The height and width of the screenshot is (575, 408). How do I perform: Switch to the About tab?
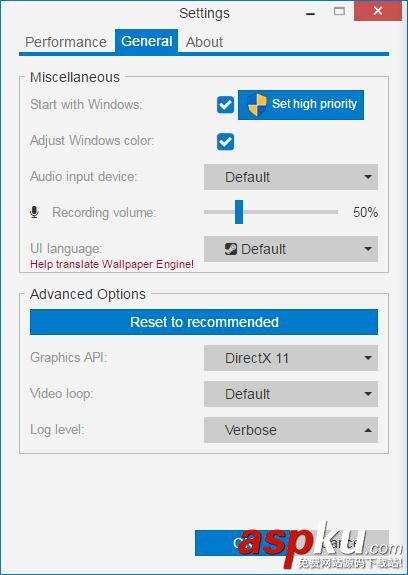[x=204, y=42]
